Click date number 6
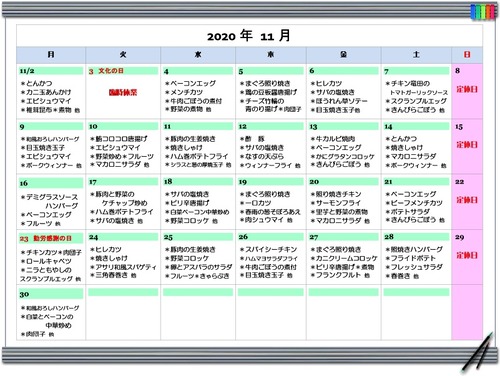 (x=312, y=71)
